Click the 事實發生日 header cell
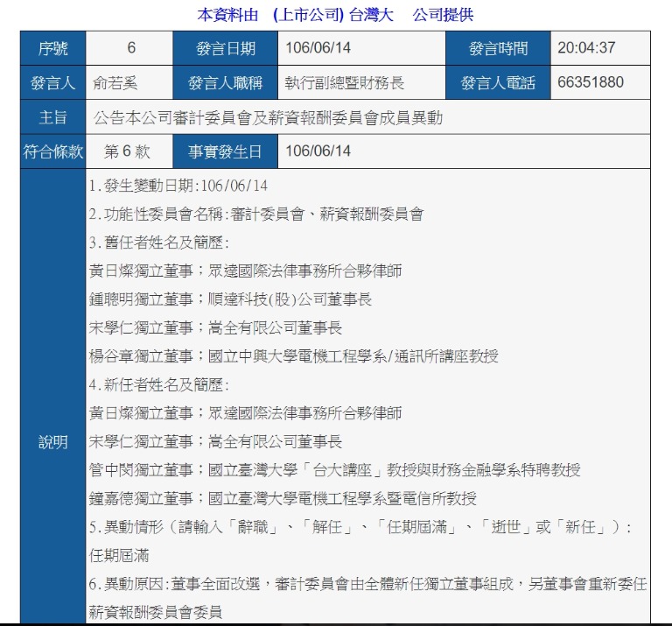This screenshot has width=672, height=626. coord(224,151)
